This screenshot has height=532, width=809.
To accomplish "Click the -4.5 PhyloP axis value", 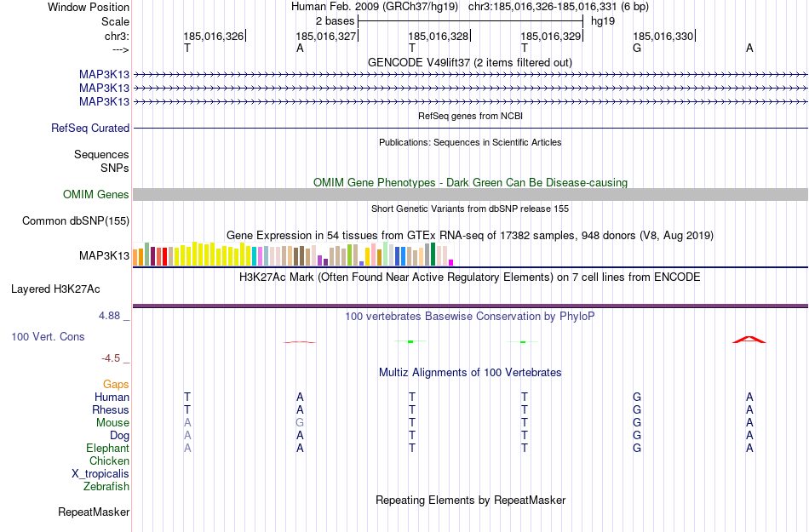I will coord(111,358).
